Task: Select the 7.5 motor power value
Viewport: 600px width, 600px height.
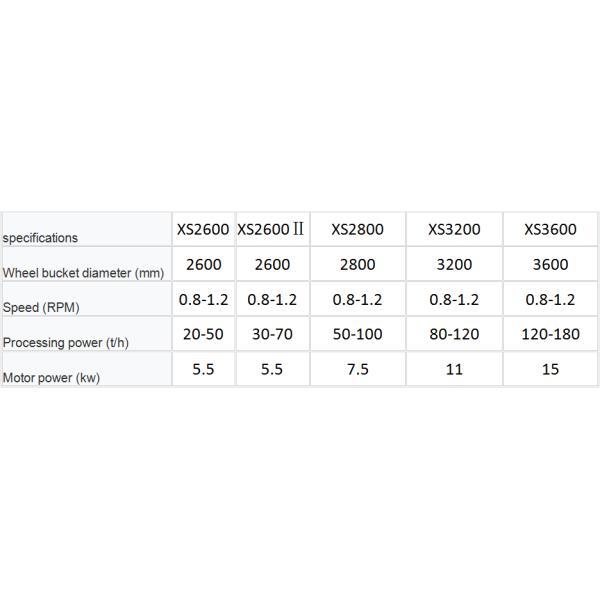Action: [357, 369]
